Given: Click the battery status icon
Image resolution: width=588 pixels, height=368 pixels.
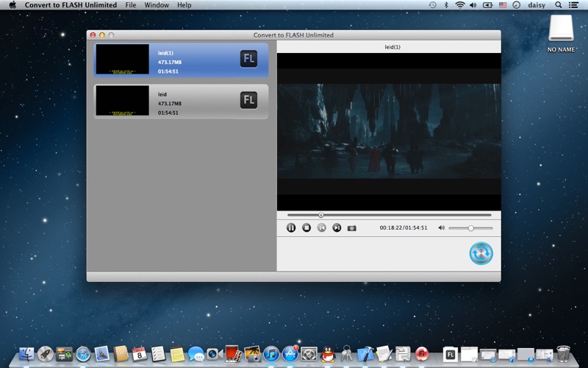Looking at the screenshot, I should click(487, 5).
